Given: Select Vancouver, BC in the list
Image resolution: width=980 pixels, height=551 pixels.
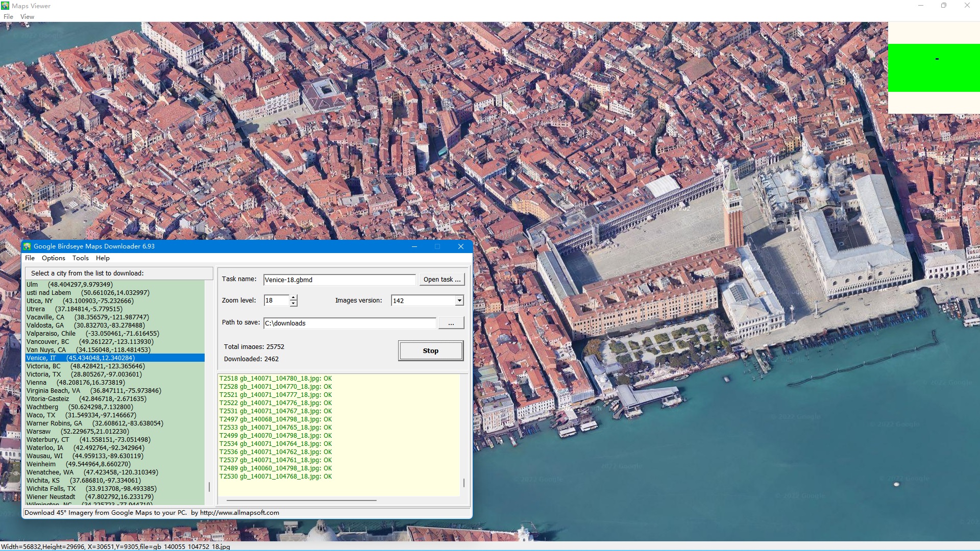Looking at the screenshot, I should click(x=115, y=342).
